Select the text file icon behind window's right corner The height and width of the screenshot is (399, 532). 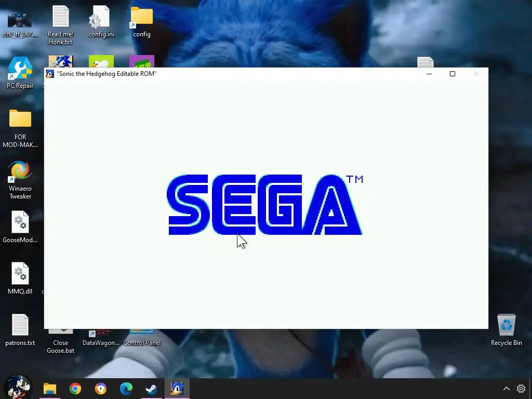[x=425, y=62]
